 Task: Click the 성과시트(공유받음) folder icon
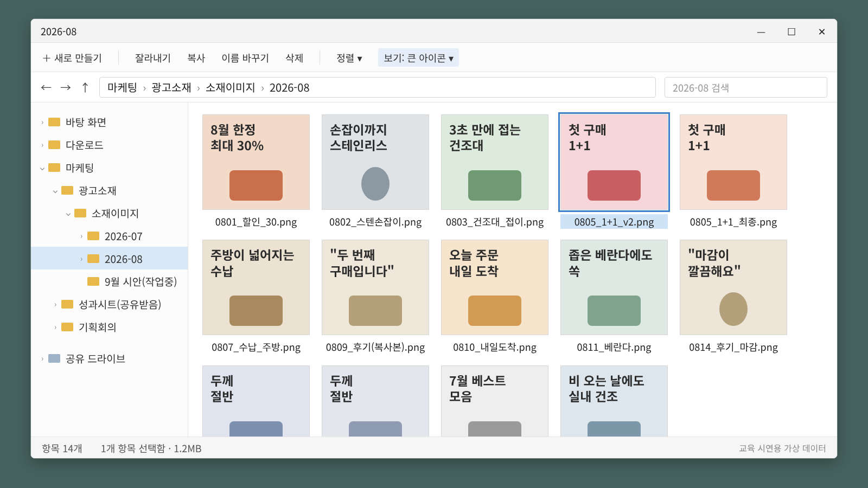(67, 304)
